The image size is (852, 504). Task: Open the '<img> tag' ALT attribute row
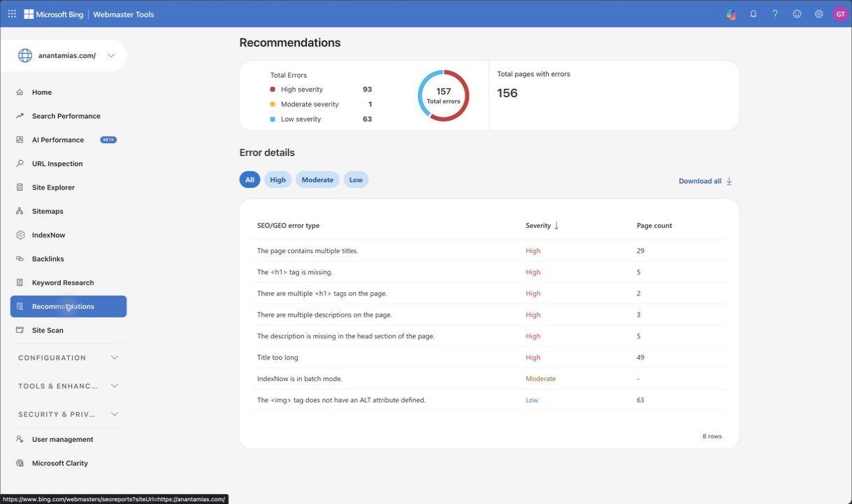(489, 400)
